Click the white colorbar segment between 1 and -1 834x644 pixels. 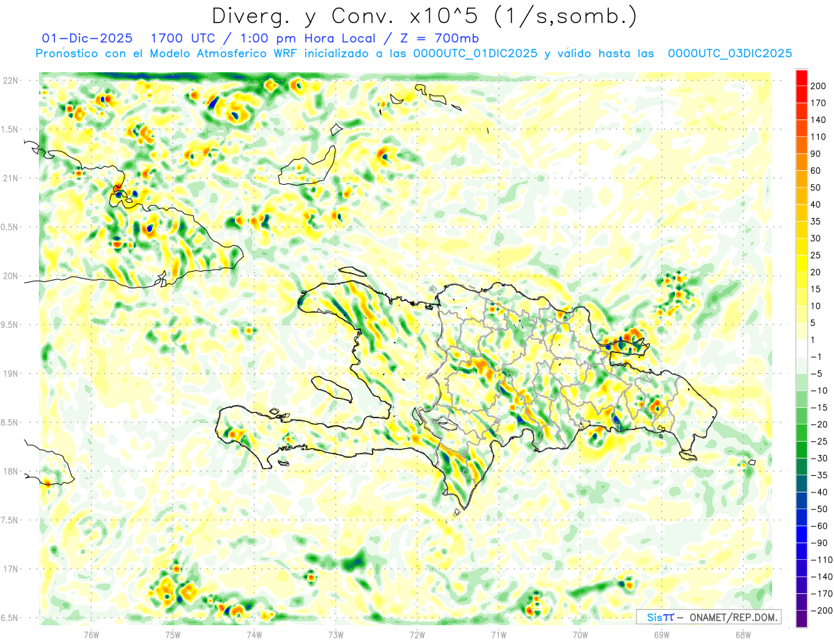pyautogui.click(x=801, y=348)
